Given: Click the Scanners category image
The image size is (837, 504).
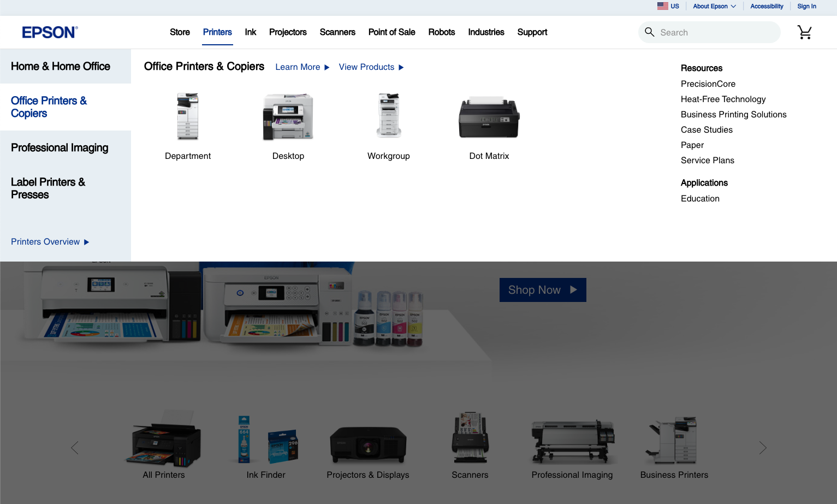Looking at the screenshot, I should (470, 438).
